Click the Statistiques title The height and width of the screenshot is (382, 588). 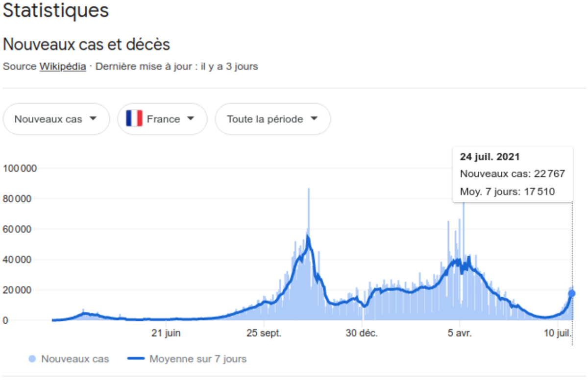click(56, 11)
